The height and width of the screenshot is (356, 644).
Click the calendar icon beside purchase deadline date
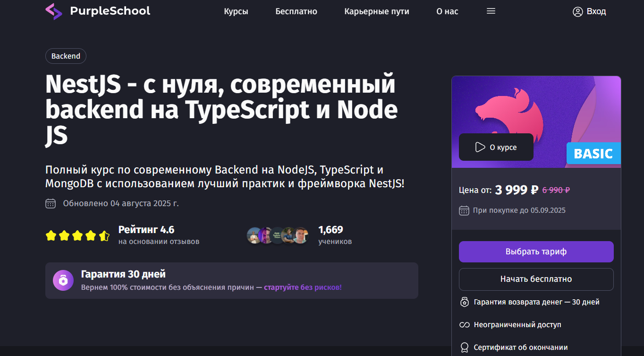pyautogui.click(x=464, y=210)
